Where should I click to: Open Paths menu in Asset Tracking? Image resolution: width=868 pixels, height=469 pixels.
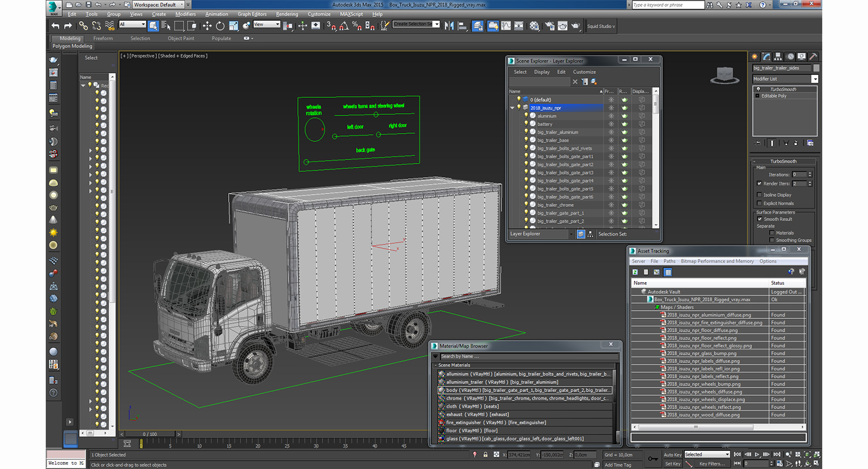(669, 261)
